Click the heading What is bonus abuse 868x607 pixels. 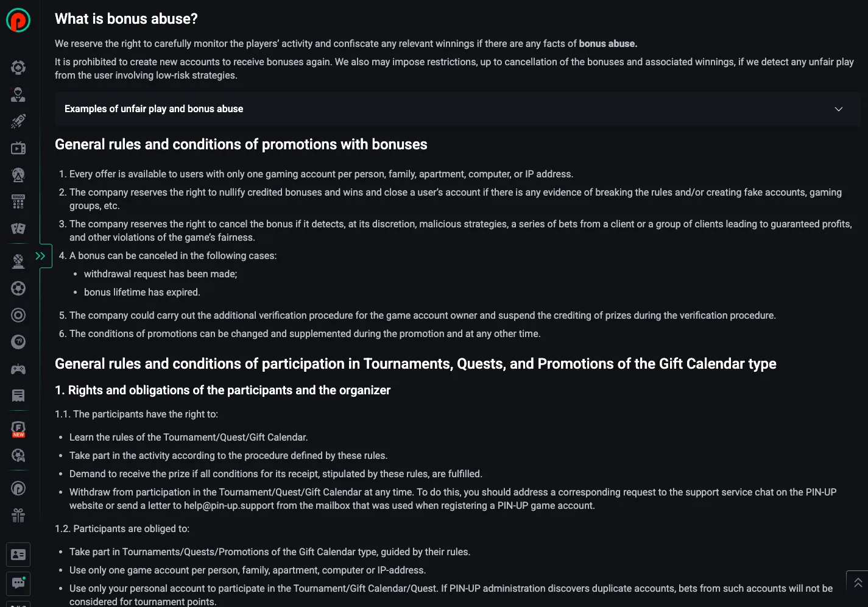[x=126, y=18]
